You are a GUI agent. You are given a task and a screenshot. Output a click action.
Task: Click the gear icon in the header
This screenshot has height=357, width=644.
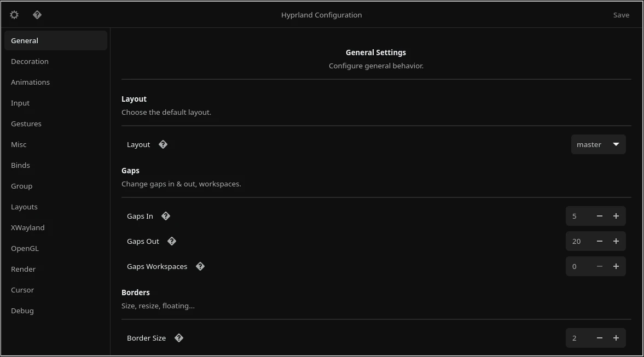click(14, 15)
